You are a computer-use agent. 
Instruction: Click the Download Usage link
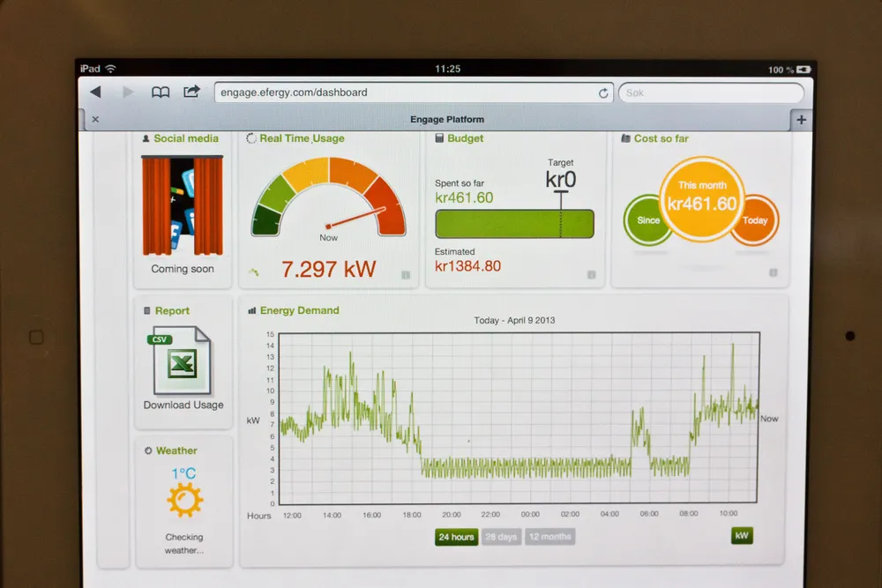point(183,406)
